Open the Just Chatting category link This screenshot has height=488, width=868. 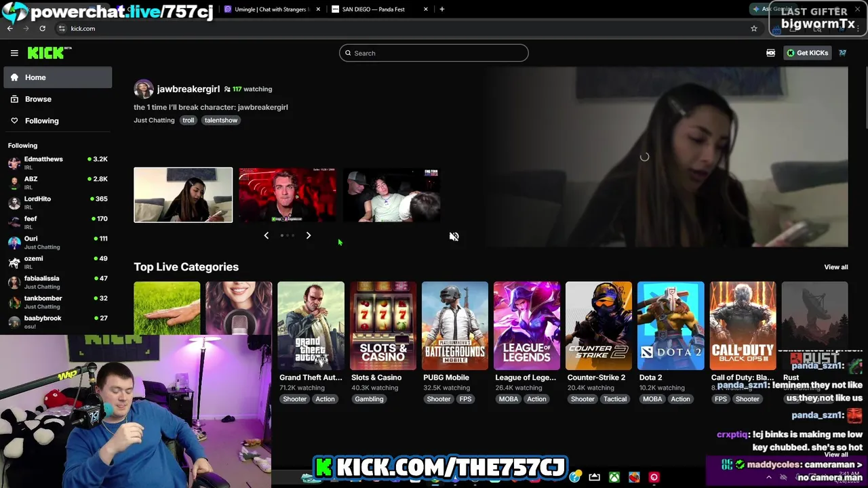pyautogui.click(x=154, y=120)
